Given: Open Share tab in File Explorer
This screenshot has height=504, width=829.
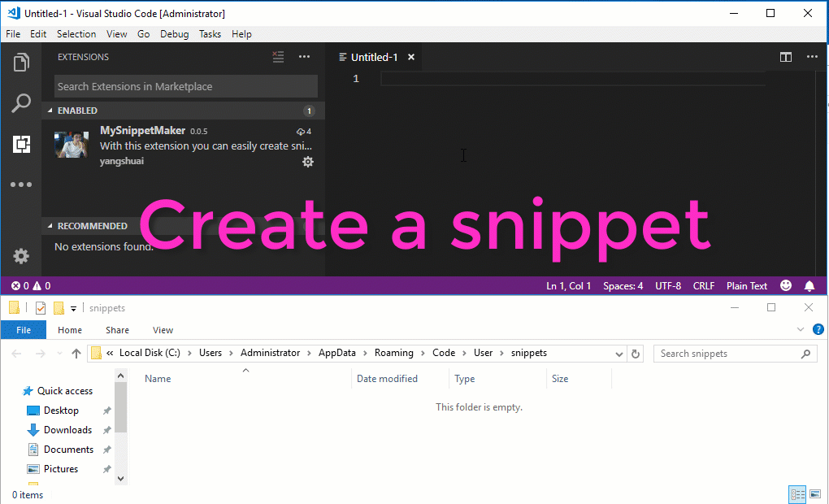Looking at the screenshot, I should pos(117,330).
